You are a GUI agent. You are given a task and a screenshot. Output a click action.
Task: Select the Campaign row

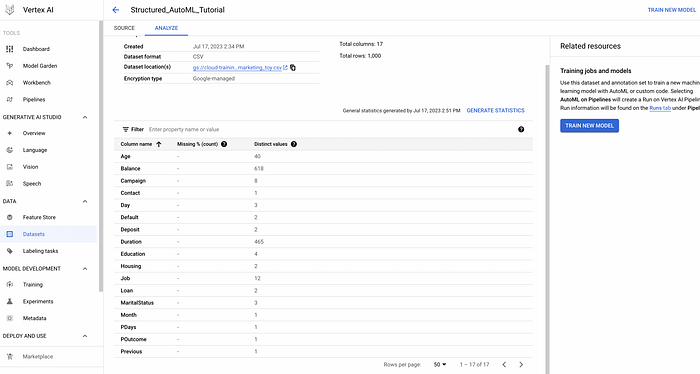coord(323,181)
